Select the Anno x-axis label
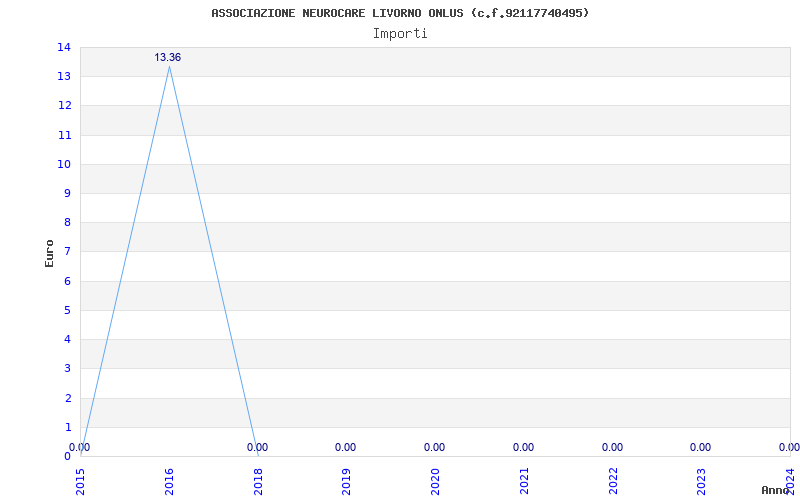Screen dimensions: 800x500 [775, 490]
